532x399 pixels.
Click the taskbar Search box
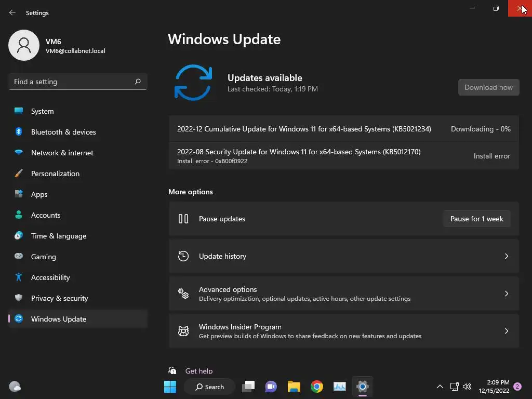[209, 387]
